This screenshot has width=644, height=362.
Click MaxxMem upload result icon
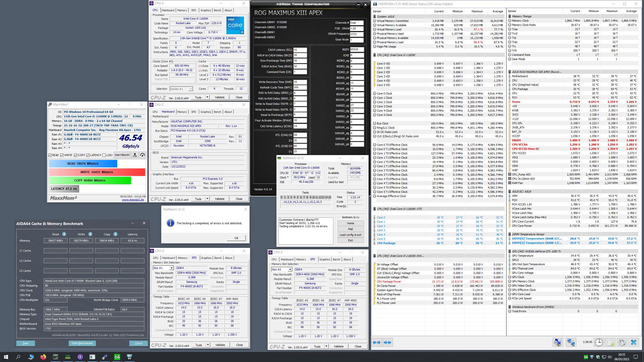135,155
